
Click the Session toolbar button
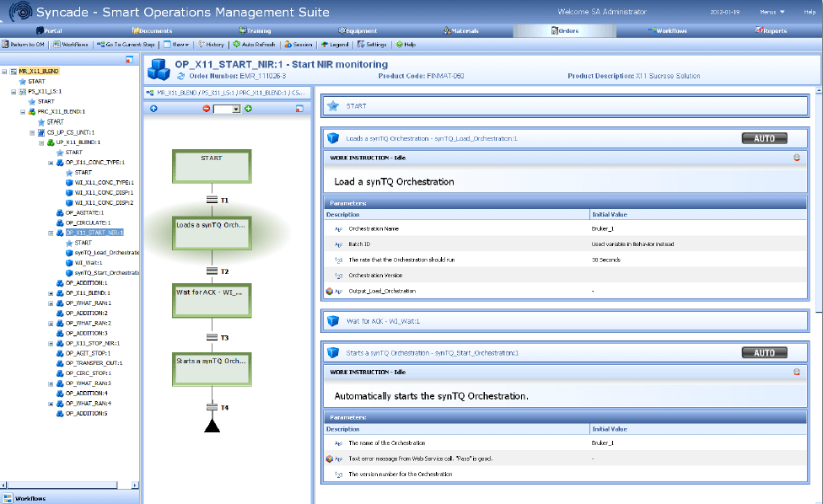coord(299,45)
